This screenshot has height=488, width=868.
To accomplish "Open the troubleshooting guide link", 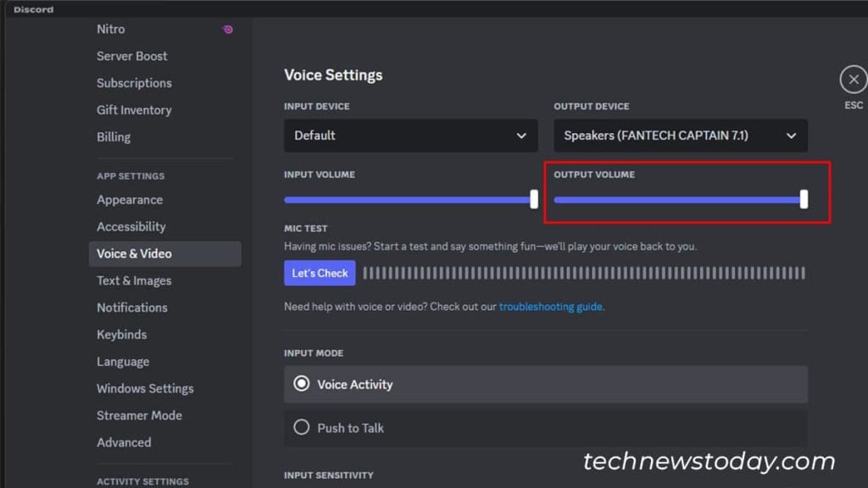I will [x=551, y=307].
